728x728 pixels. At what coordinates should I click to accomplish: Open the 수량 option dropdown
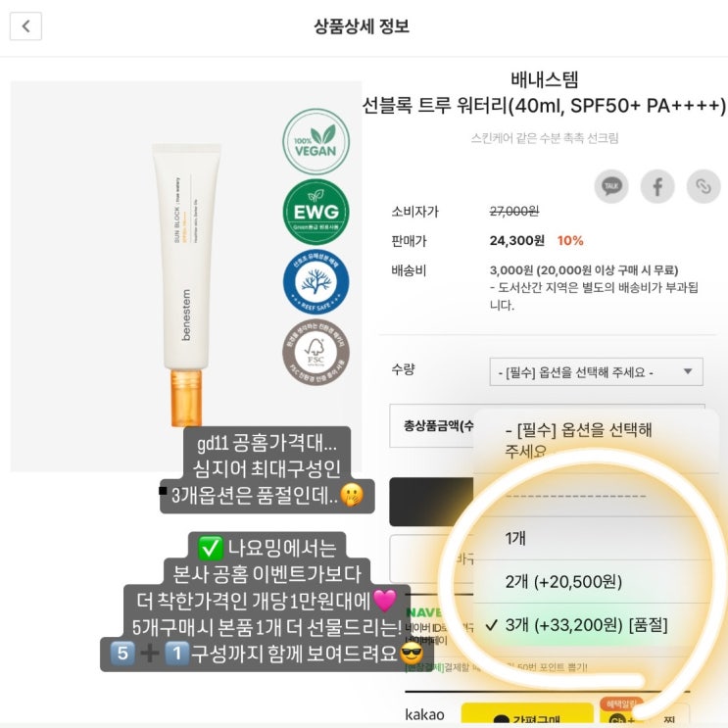coord(596,372)
